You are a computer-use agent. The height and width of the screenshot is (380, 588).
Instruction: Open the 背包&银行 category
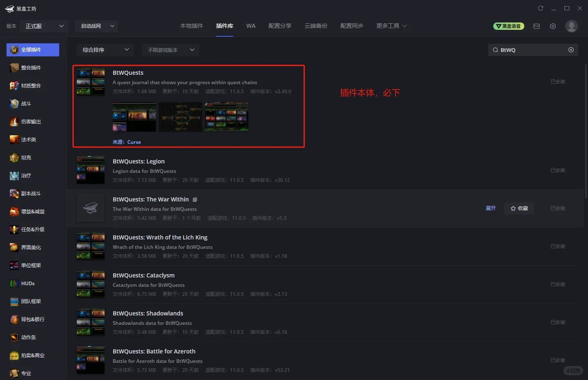click(x=33, y=320)
